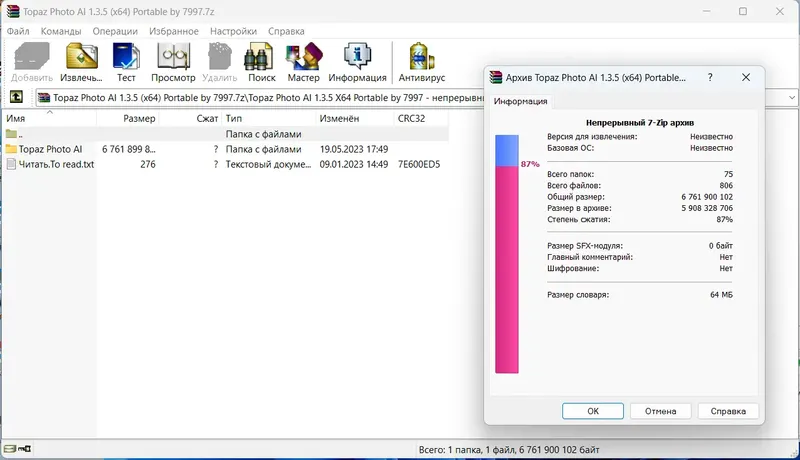Click 'Текстовый докуме...' type cell
Viewport: 800px width, 460px height.
point(268,164)
